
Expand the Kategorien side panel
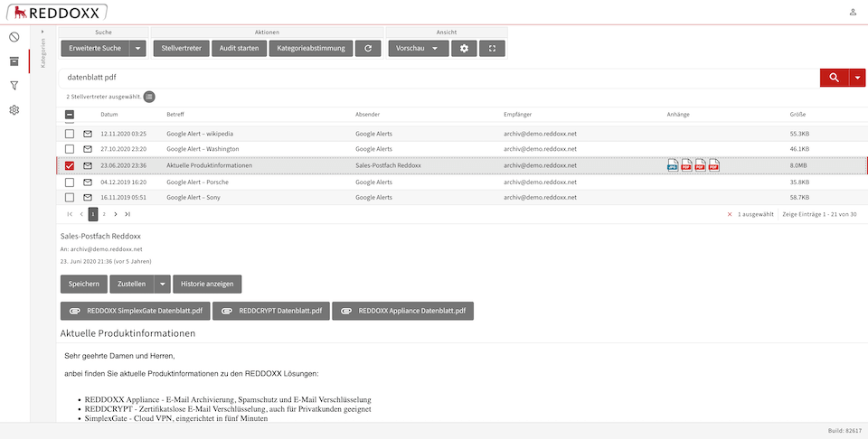coord(43,32)
